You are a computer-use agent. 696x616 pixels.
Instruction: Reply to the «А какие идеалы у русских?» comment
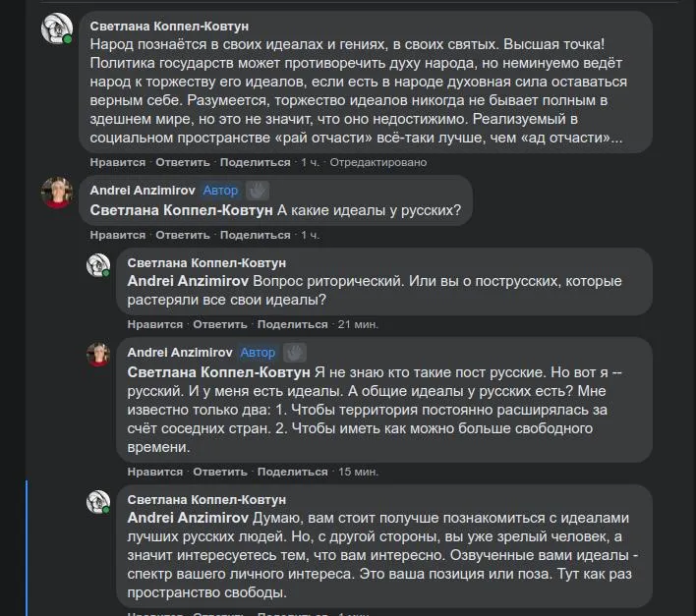pos(183,235)
